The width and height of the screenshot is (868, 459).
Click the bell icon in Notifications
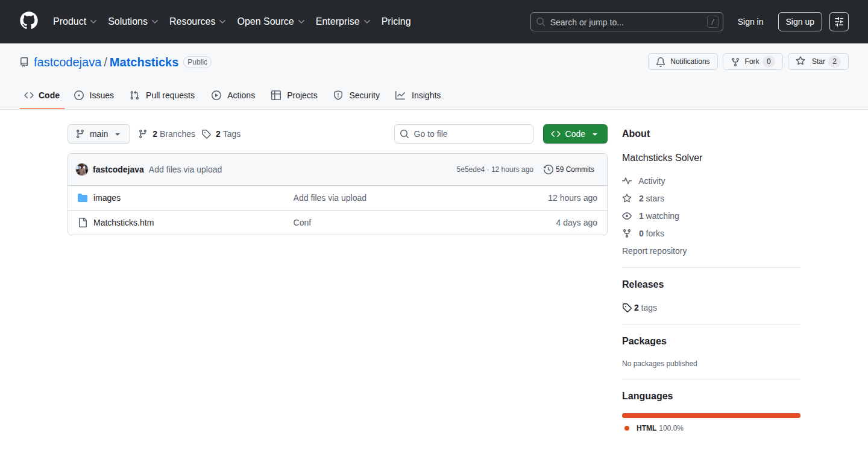661,62
